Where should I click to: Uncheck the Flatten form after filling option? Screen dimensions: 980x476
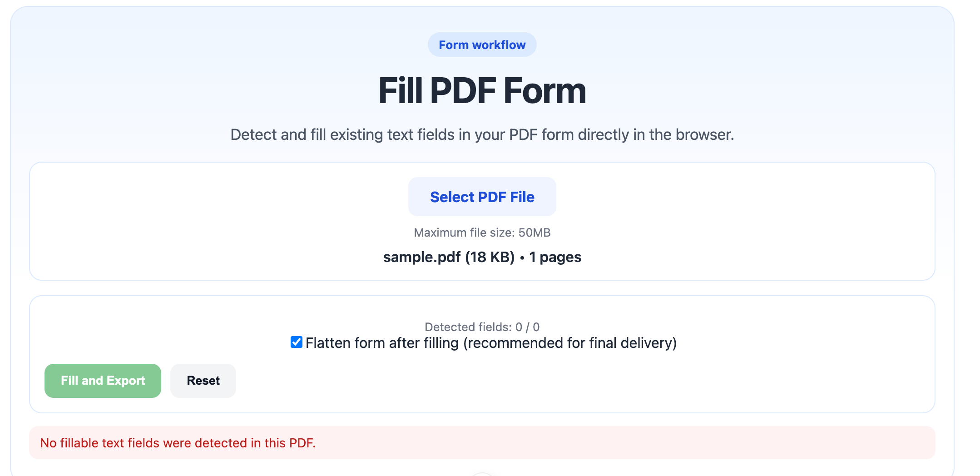(x=296, y=342)
